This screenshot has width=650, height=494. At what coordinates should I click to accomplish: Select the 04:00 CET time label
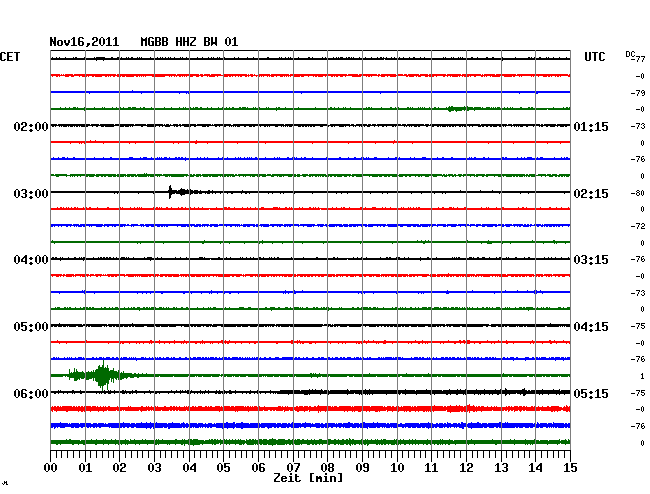(31, 260)
